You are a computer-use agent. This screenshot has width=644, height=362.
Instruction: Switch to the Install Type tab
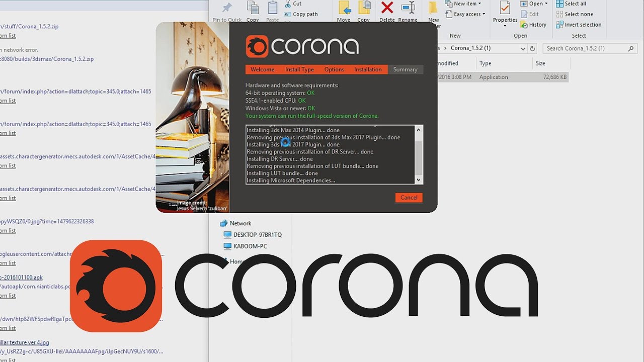pyautogui.click(x=299, y=69)
